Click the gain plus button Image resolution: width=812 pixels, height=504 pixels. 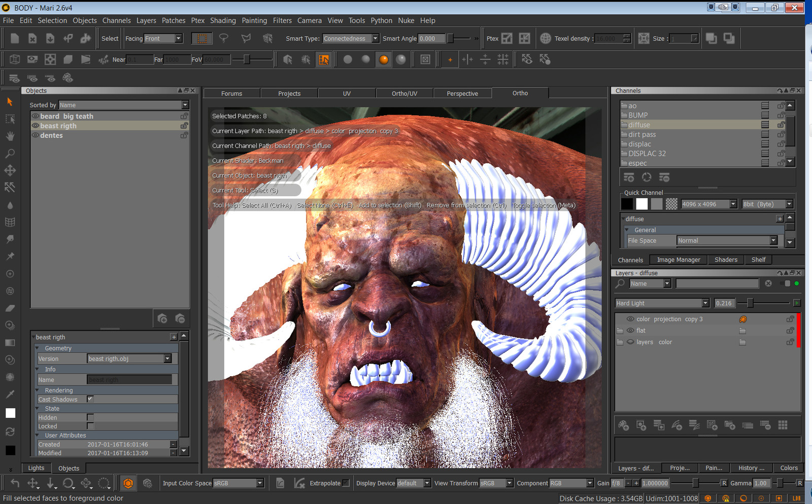(x=635, y=483)
